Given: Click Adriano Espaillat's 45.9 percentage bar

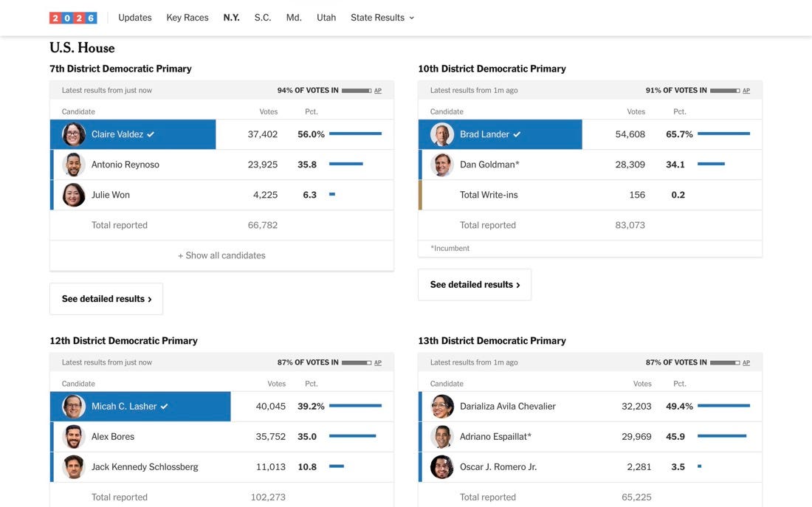Looking at the screenshot, I should pyautogui.click(x=722, y=436).
